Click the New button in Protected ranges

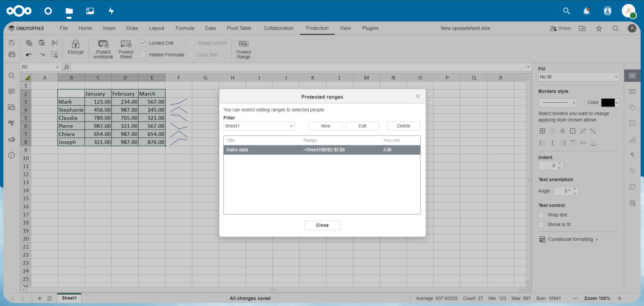pyautogui.click(x=325, y=126)
